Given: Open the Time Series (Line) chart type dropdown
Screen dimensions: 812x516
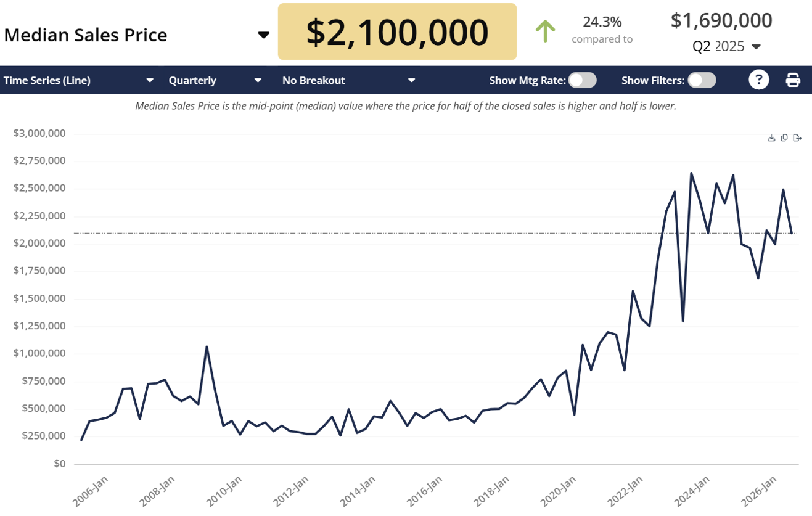Looking at the screenshot, I should pyautogui.click(x=79, y=80).
